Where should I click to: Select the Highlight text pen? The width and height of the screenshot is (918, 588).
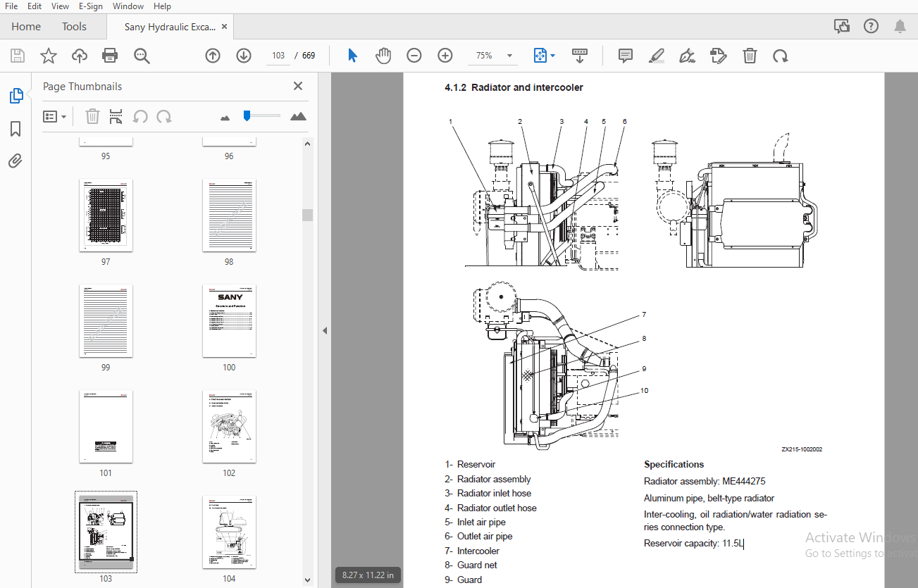coord(656,56)
